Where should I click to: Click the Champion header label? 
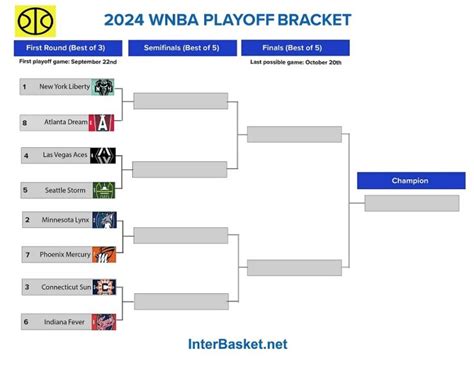(x=411, y=181)
